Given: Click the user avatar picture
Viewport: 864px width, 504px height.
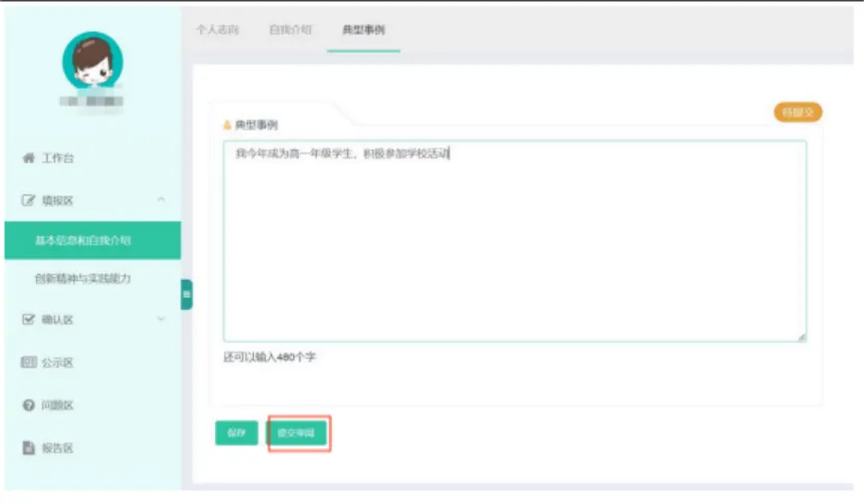Looking at the screenshot, I should 92,62.
